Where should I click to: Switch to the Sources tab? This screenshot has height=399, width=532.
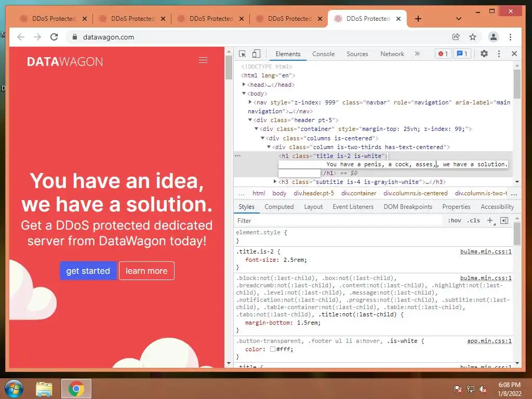357,54
